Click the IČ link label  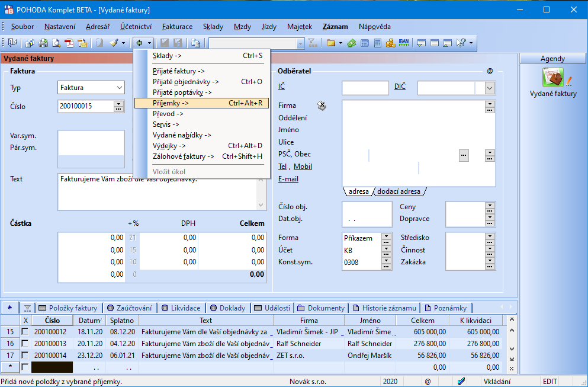coord(282,87)
